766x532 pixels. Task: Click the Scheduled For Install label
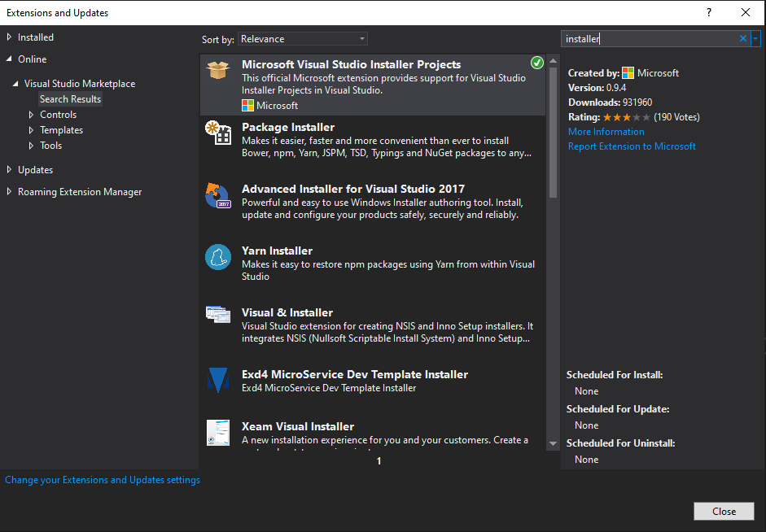tap(615, 375)
